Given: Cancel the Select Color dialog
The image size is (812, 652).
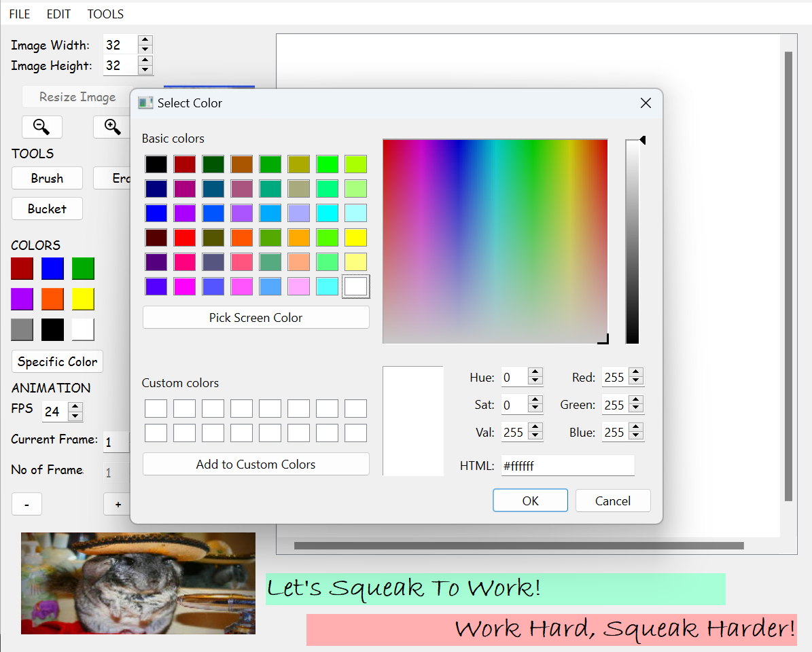Looking at the screenshot, I should (x=612, y=501).
